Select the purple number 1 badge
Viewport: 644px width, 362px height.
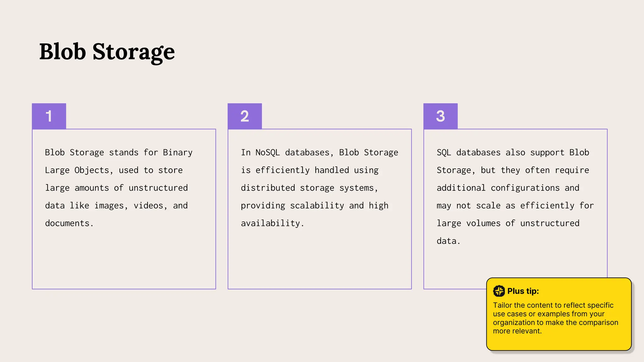(x=49, y=116)
